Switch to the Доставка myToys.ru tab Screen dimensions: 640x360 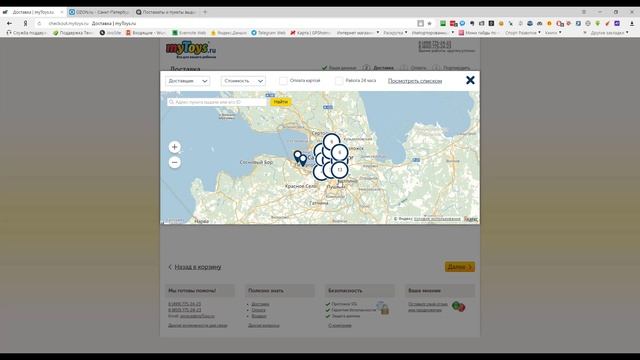(x=33, y=12)
